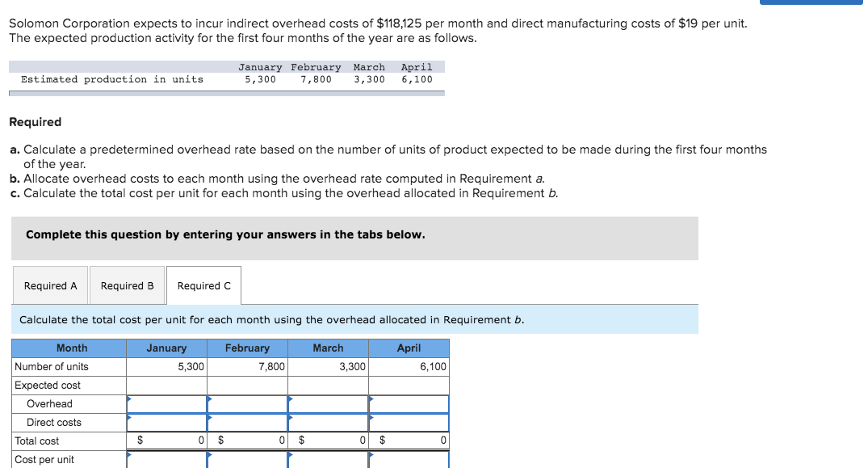Click the 3,300 units cell in answer table
868x468 pixels.
329,367
